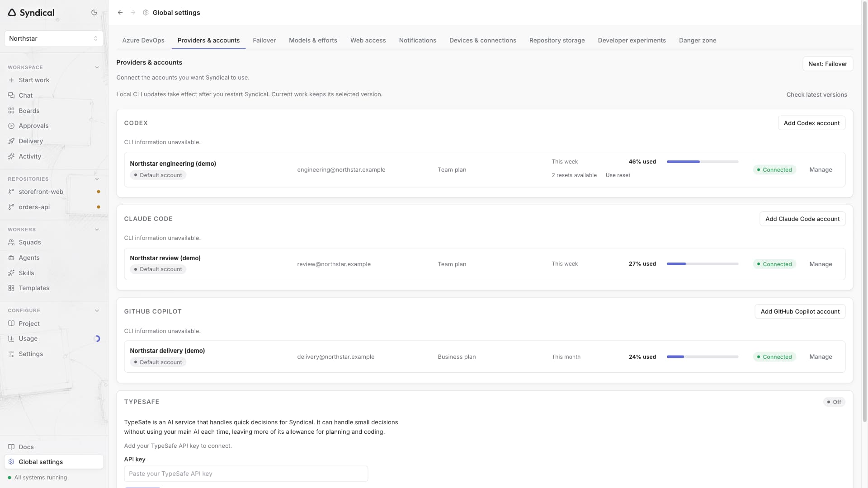The height and width of the screenshot is (488, 868).
Task: Click the Codex 46% usage bar
Action: (x=703, y=162)
